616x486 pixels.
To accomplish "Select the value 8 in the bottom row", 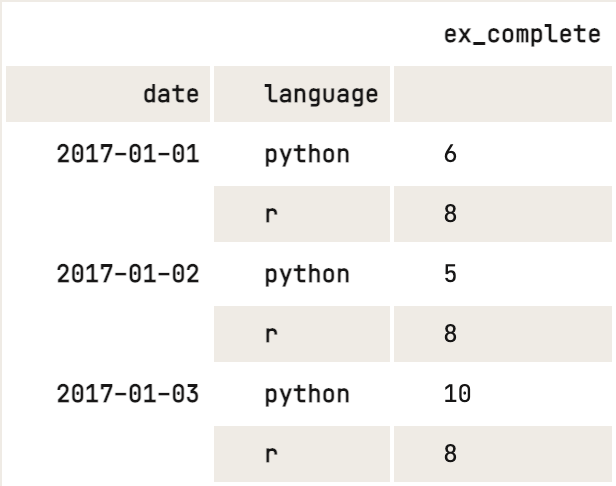I will [449, 453].
